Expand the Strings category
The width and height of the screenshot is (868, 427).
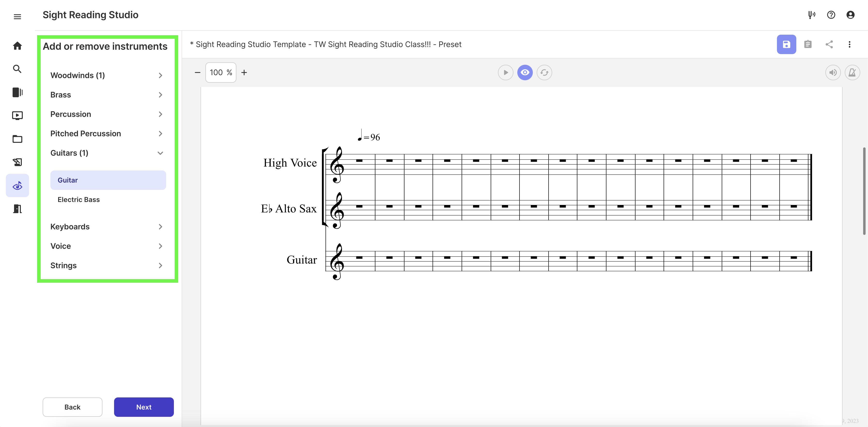(106, 266)
